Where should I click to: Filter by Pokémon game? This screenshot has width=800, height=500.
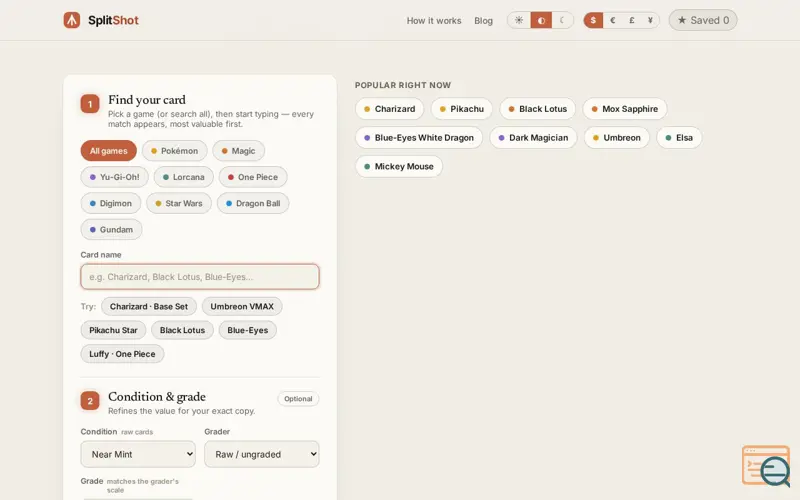tap(174, 151)
